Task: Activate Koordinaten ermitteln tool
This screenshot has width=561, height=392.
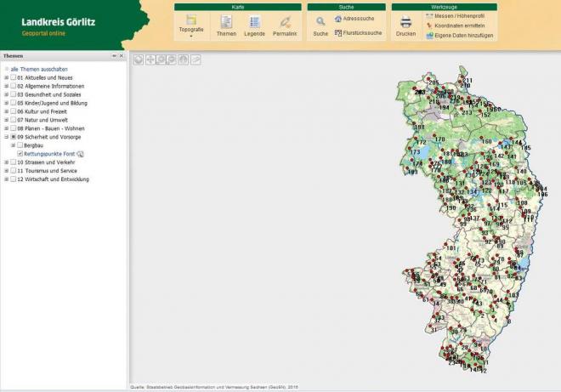Action: (x=456, y=26)
